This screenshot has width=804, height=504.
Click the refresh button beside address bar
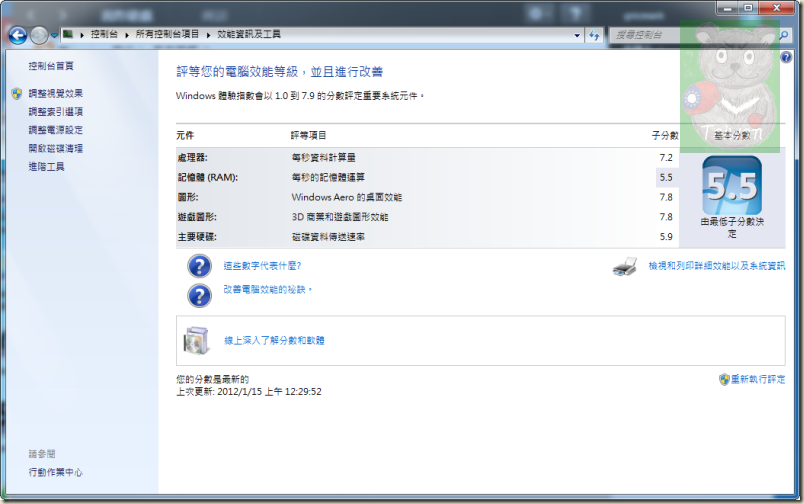[x=594, y=35]
